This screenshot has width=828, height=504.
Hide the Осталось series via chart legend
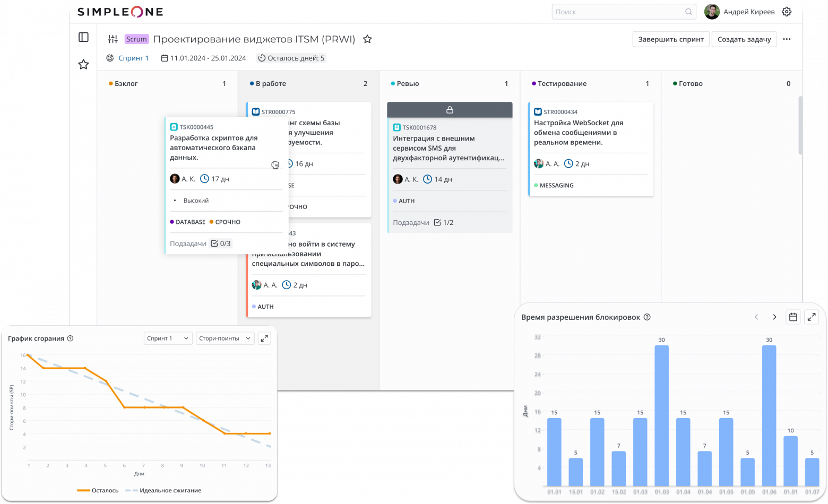pos(98,490)
